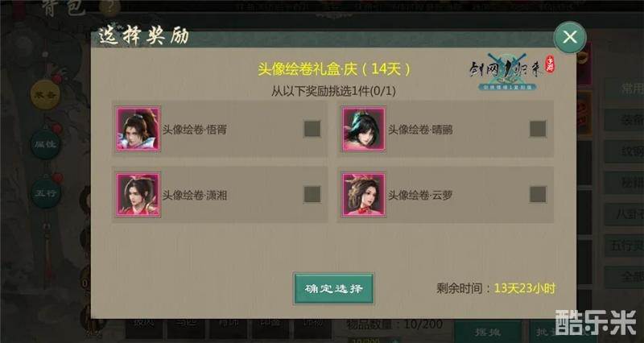Select the 悟霄 portrait scroll avatar

138,129
